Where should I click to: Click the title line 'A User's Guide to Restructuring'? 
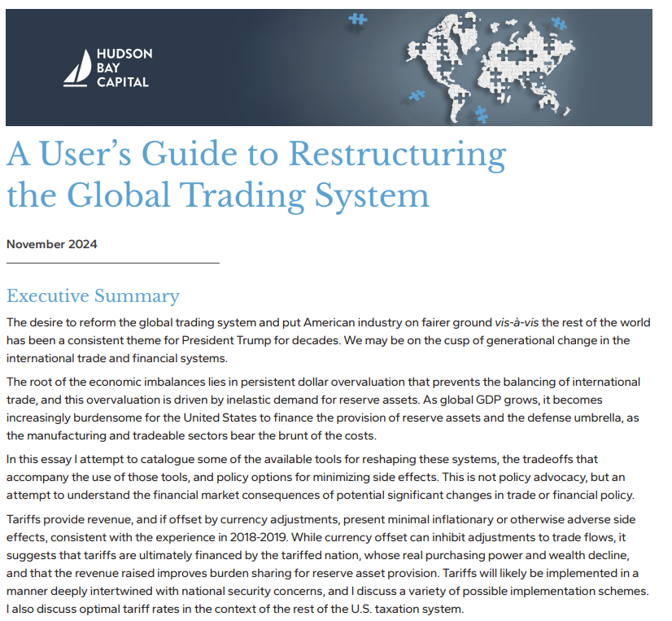(x=255, y=155)
